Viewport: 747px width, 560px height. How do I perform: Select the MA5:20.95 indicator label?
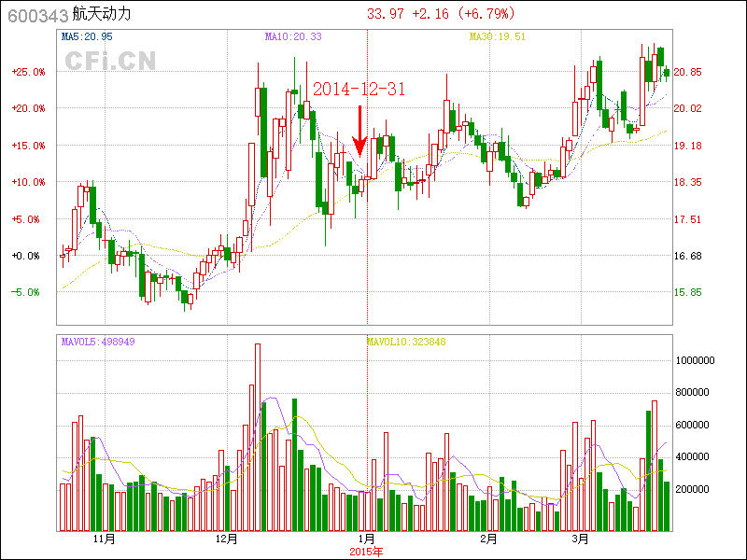pyautogui.click(x=87, y=36)
